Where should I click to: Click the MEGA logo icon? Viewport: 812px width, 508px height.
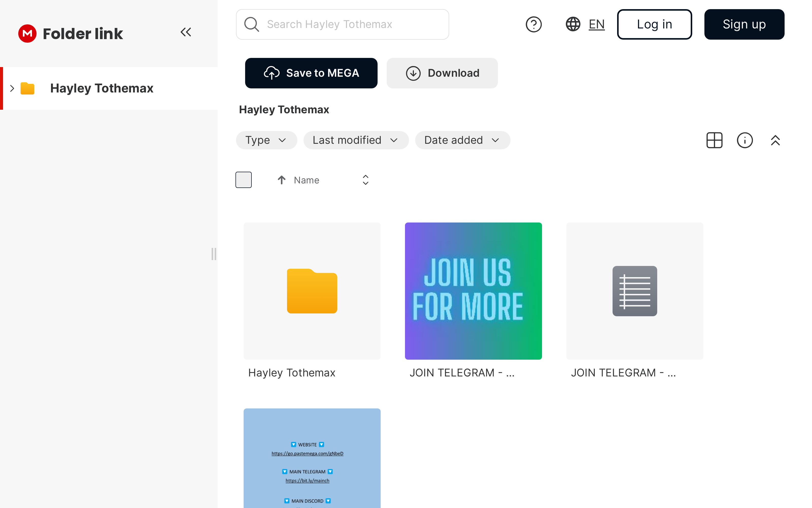coord(27,34)
